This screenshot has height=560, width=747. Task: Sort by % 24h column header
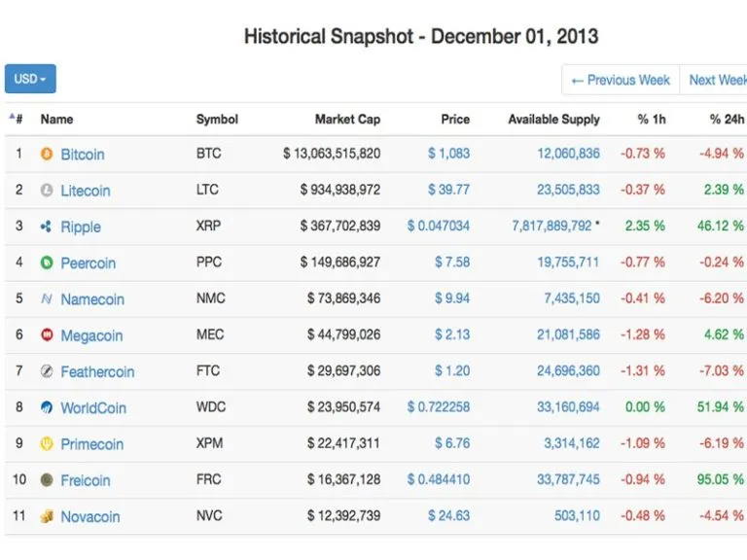[x=727, y=119]
